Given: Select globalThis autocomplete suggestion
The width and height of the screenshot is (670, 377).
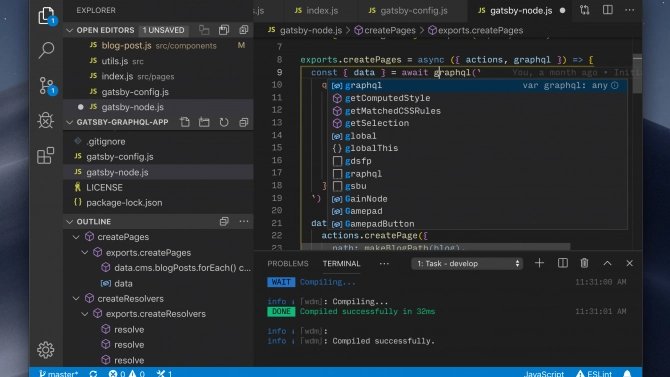Looking at the screenshot, I should (x=477, y=148).
